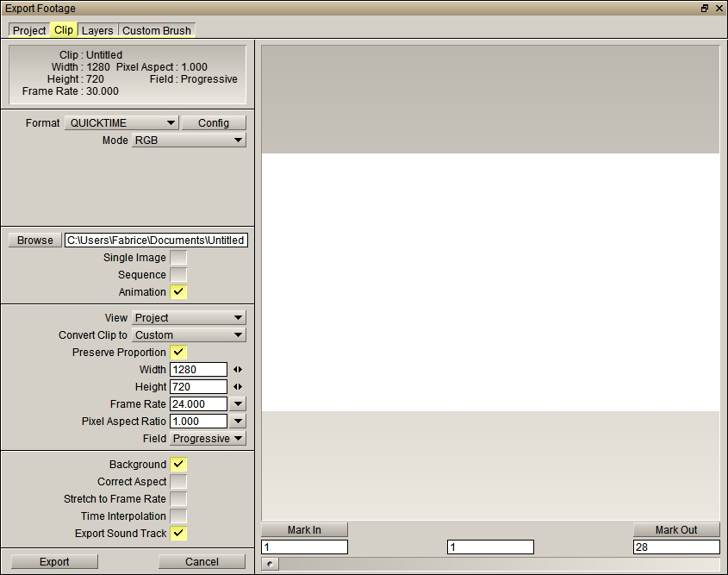Enable the Sequence checkbox
Image resolution: width=728 pixels, height=575 pixels.
(178, 274)
